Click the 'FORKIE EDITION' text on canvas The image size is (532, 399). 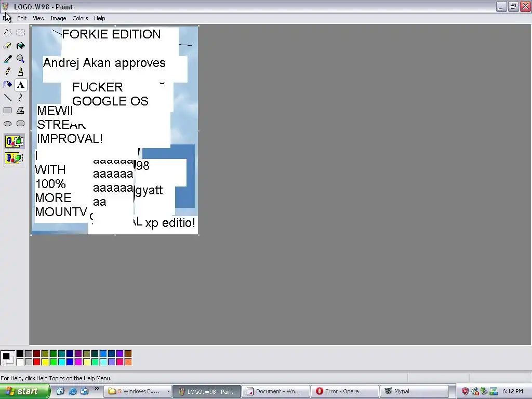(111, 34)
